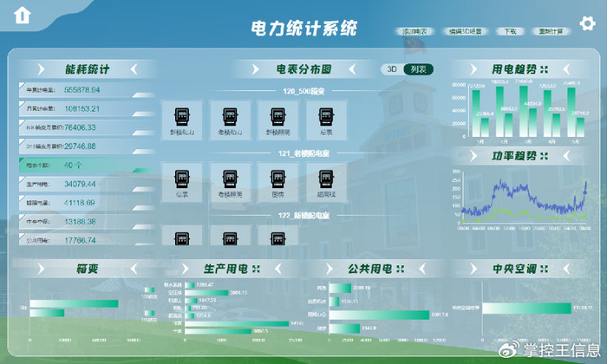Open the 新楼动力 meter card
607x364 pixels.
pyautogui.click(x=182, y=120)
